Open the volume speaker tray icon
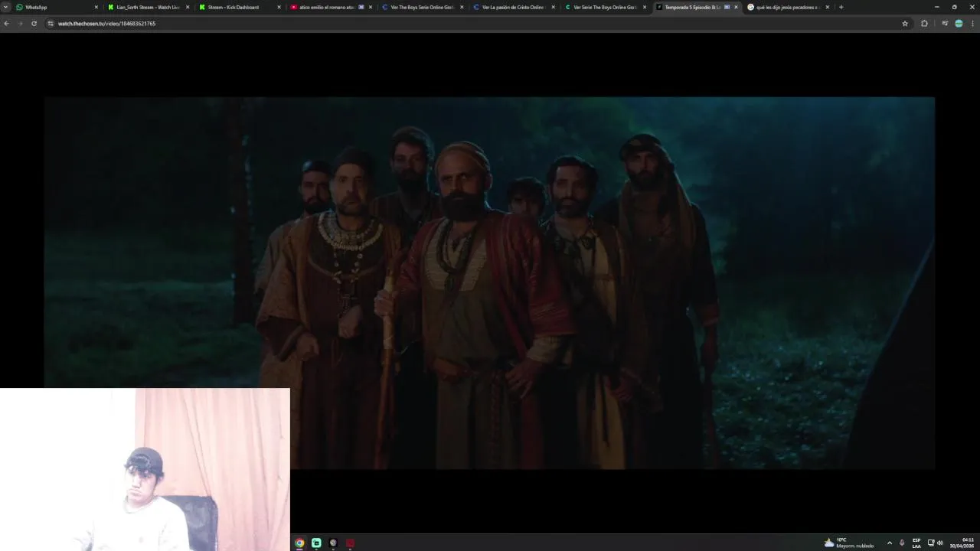 pos(939,543)
